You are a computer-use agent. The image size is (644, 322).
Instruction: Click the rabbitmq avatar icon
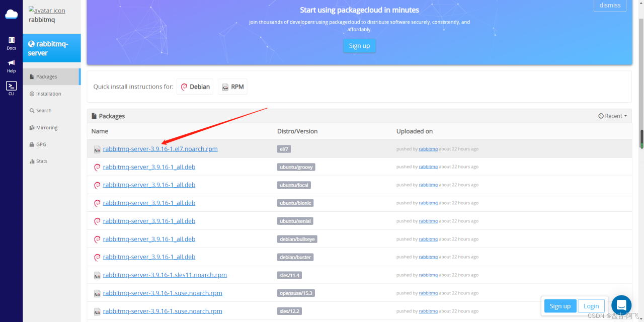pos(47,10)
